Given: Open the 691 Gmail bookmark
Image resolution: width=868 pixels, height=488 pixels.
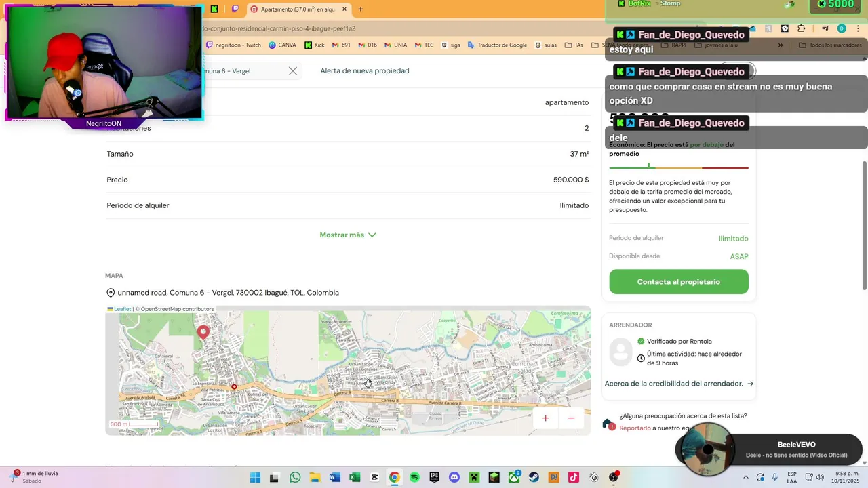Looking at the screenshot, I should point(341,45).
